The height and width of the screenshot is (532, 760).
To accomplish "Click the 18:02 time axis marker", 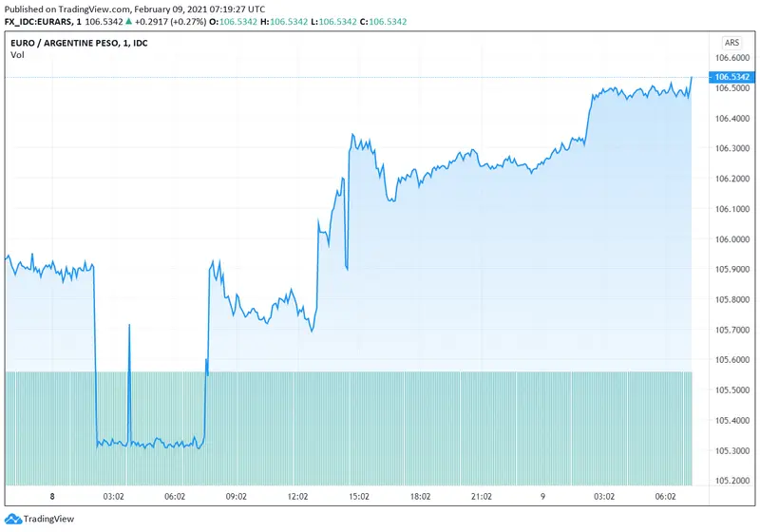I will (x=421, y=495).
